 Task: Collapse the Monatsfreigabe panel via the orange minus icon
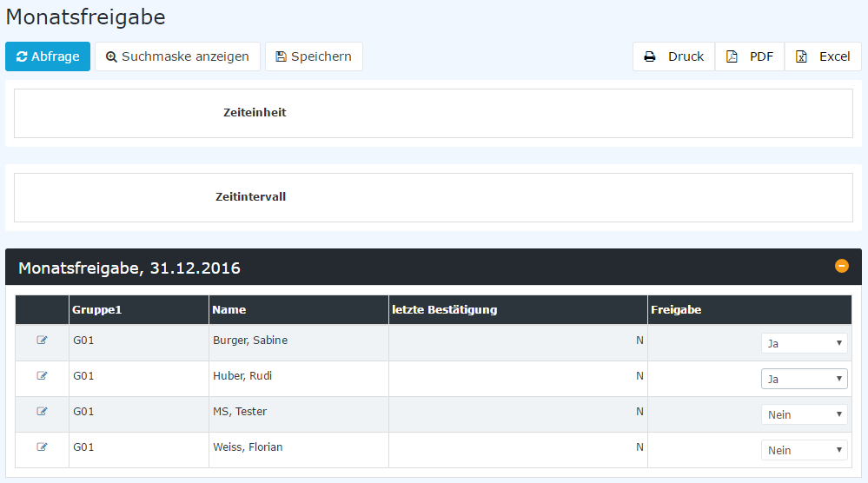(841, 266)
